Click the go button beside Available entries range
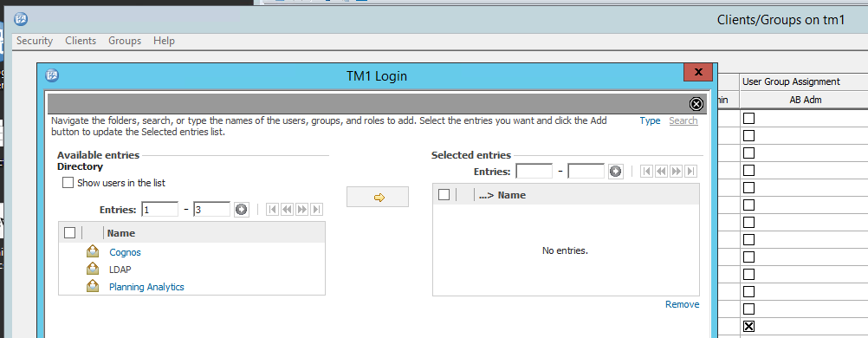868x338 pixels. (x=242, y=210)
